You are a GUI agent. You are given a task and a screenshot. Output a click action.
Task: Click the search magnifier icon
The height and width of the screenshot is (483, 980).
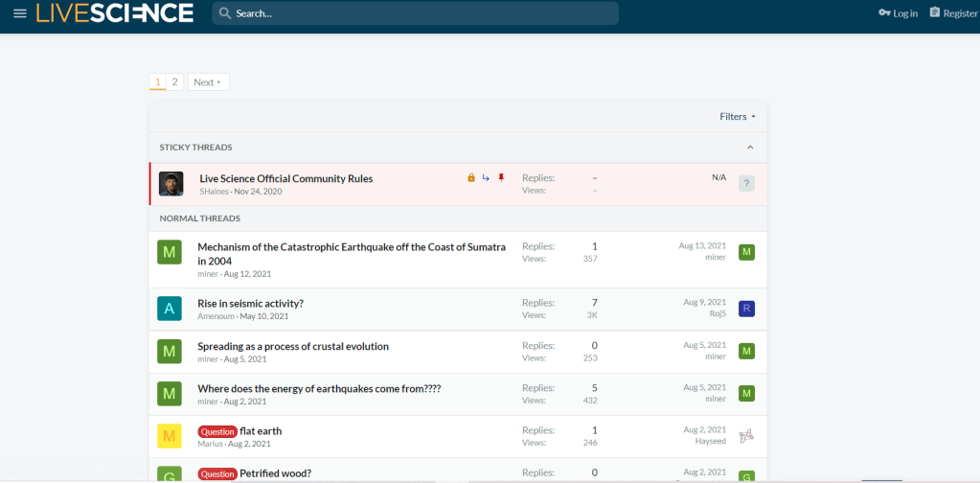coord(224,13)
